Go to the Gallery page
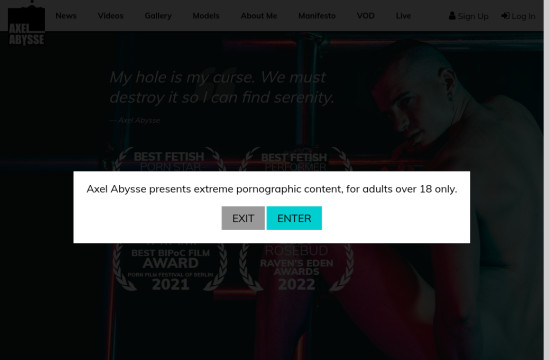550x360 pixels. 158,16
